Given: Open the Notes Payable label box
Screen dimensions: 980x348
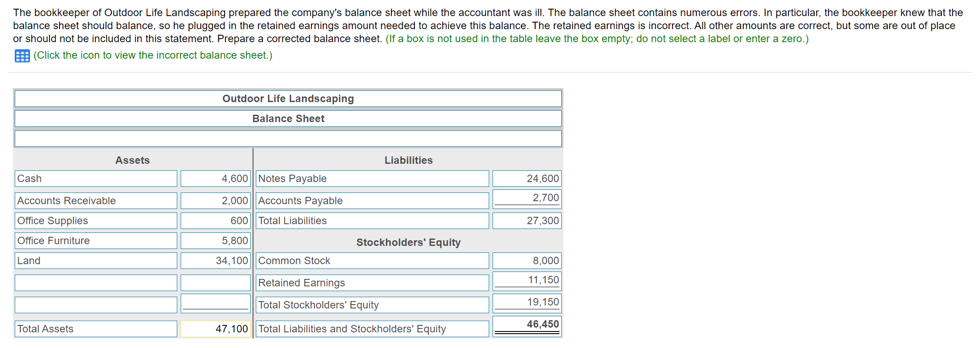Looking at the screenshot, I should (x=372, y=179).
